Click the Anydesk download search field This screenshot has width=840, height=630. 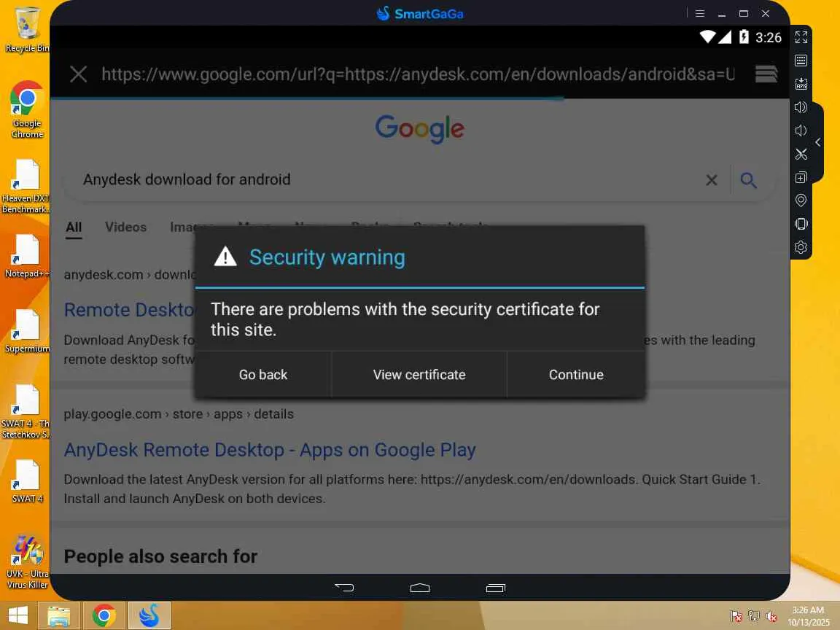(x=386, y=179)
